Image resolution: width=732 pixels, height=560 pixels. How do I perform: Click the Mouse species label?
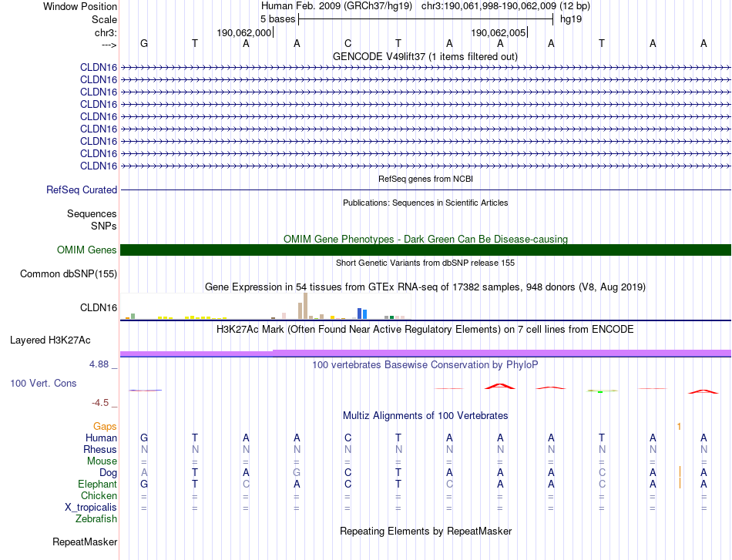click(102, 461)
